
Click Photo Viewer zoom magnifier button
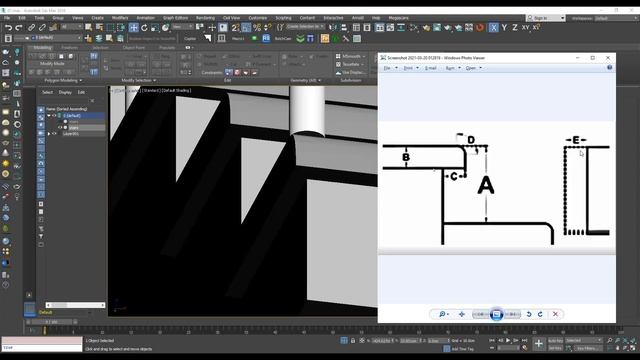point(443,314)
